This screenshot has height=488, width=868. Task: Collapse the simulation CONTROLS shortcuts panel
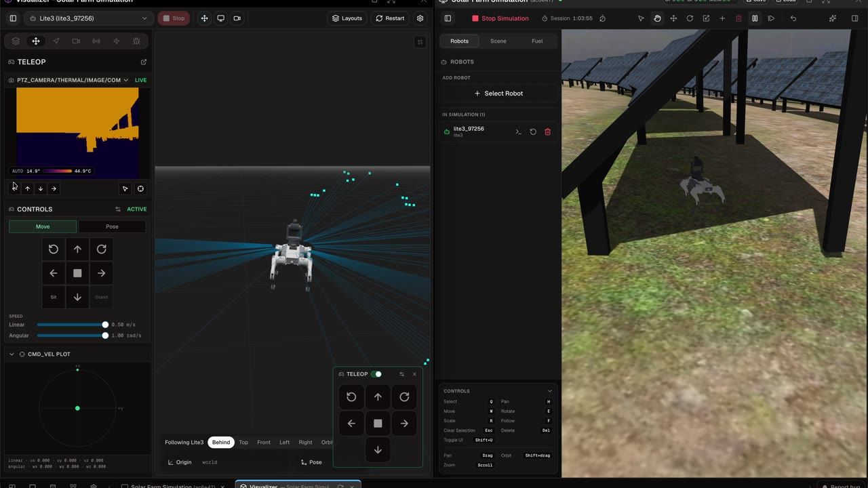coord(549,391)
